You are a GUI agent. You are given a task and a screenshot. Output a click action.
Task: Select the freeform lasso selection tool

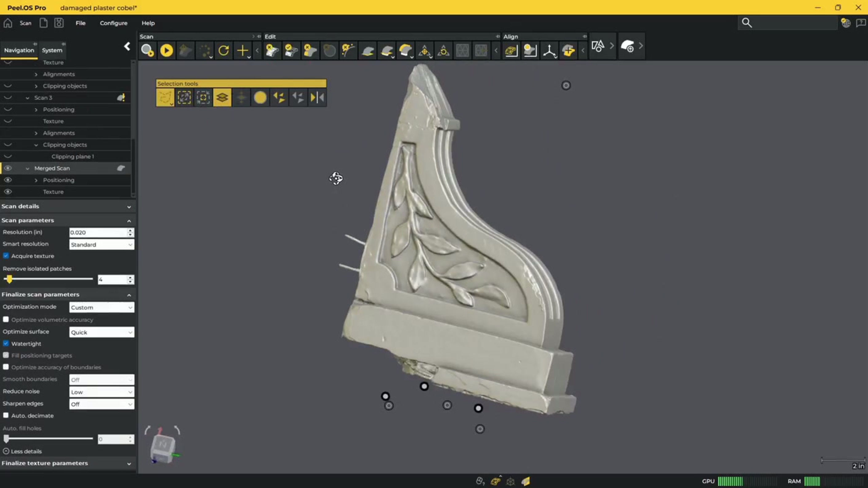(x=165, y=97)
